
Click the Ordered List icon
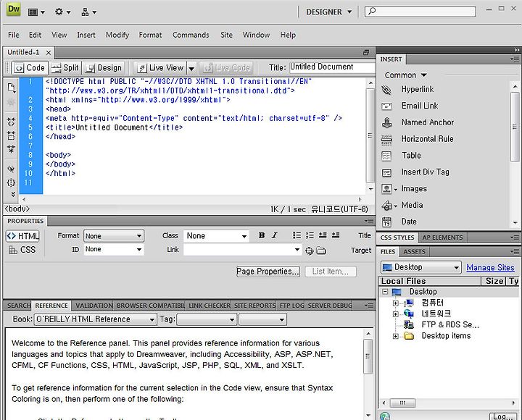[310, 235]
